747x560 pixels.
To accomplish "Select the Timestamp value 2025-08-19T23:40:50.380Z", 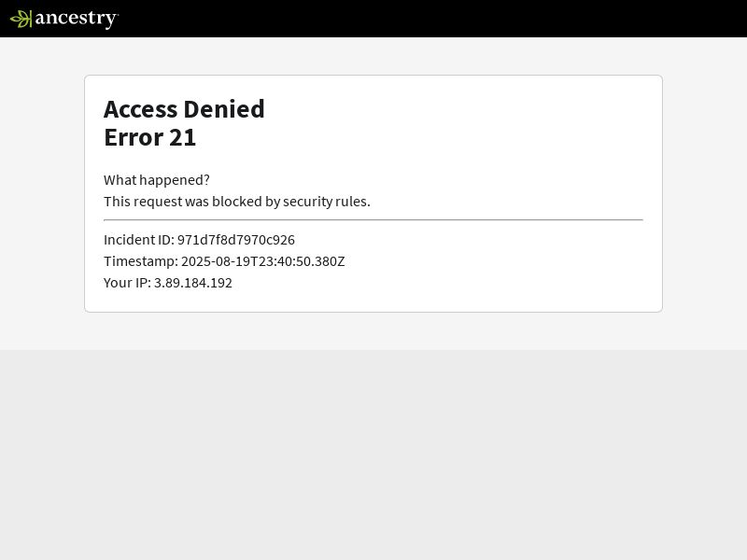I will click(x=263, y=261).
